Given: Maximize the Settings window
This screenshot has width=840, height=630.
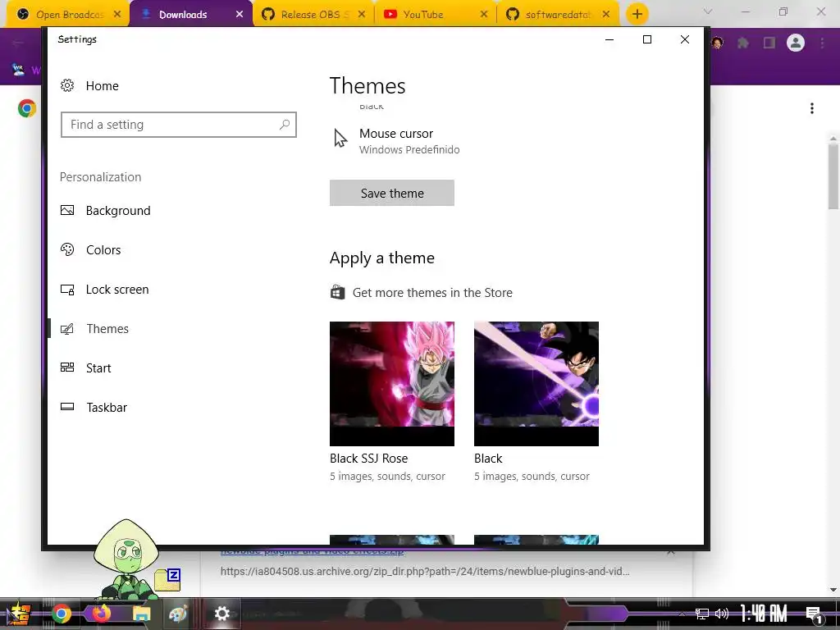Looking at the screenshot, I should click(x=647, y=39).
